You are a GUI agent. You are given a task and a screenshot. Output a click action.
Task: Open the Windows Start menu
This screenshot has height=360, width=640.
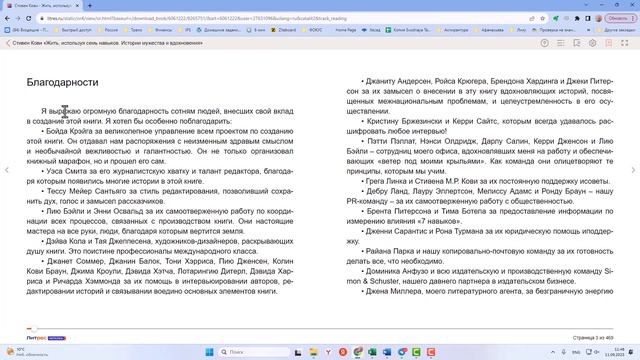pos(209,352)
